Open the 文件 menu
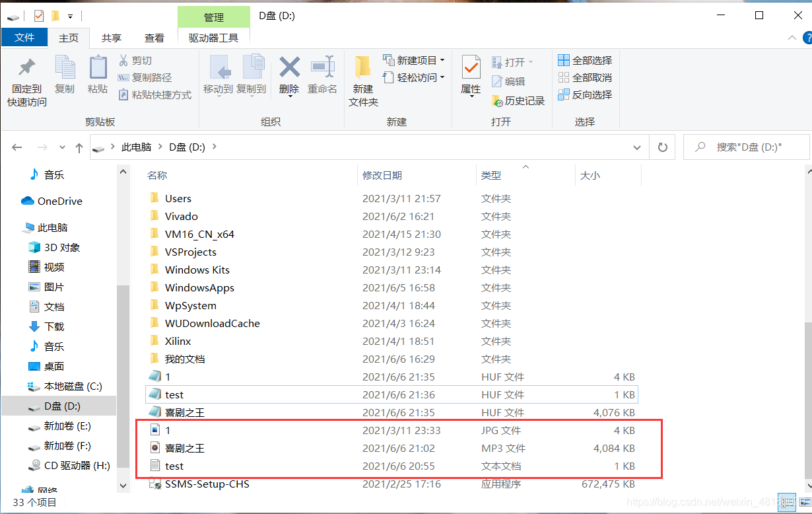 24,38
